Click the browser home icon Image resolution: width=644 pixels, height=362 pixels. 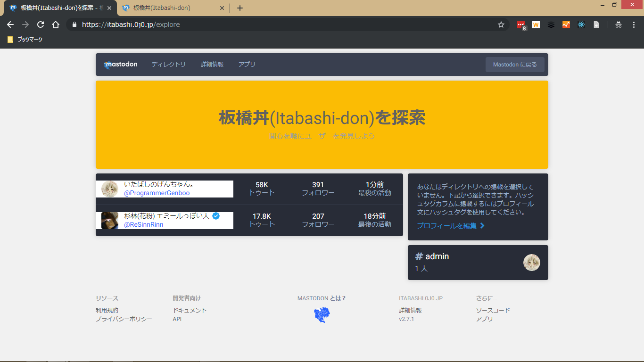pos(56,25)
